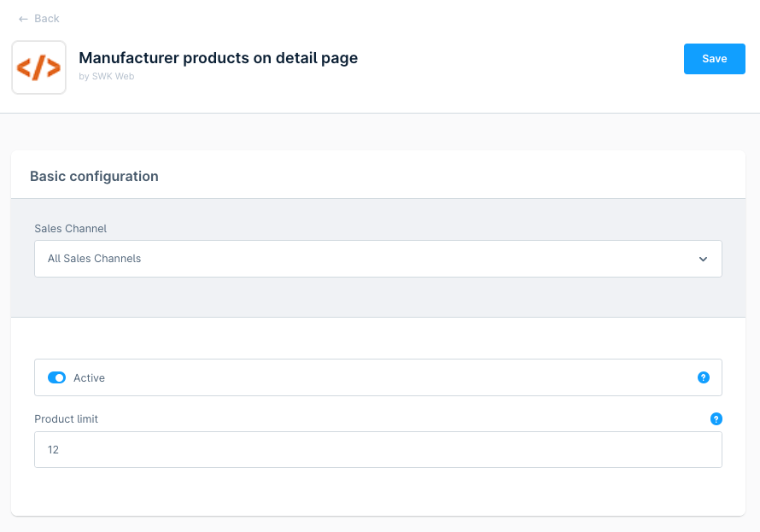The image size is (760, 532).
Task: Click the "Manufacturer products on detail page" title
Action: [218, 58]
